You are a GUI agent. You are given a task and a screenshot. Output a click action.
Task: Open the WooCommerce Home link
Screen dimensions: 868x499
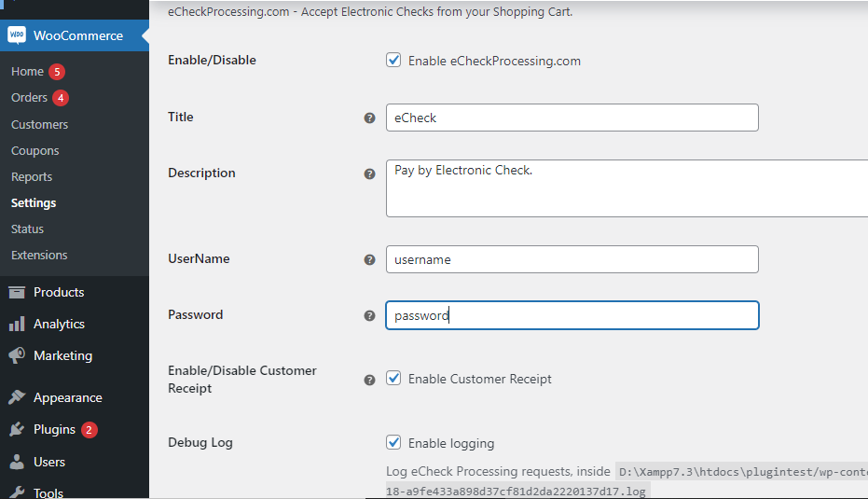point(27,72)
